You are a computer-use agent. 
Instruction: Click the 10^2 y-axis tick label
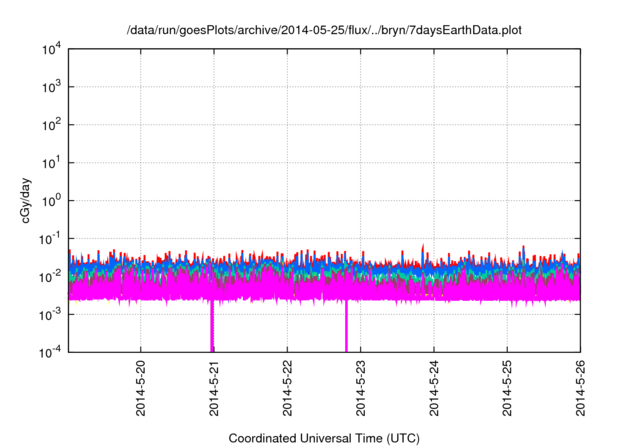51,125
